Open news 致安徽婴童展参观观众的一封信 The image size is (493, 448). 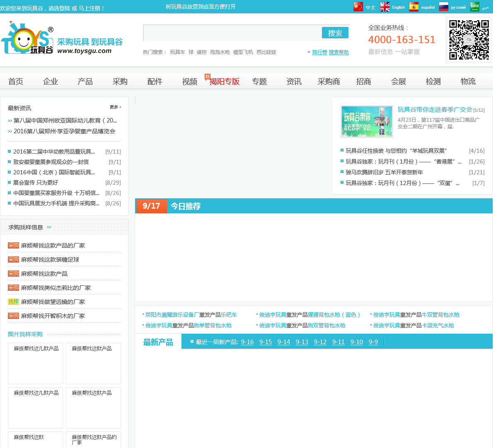tap(51, 162)
